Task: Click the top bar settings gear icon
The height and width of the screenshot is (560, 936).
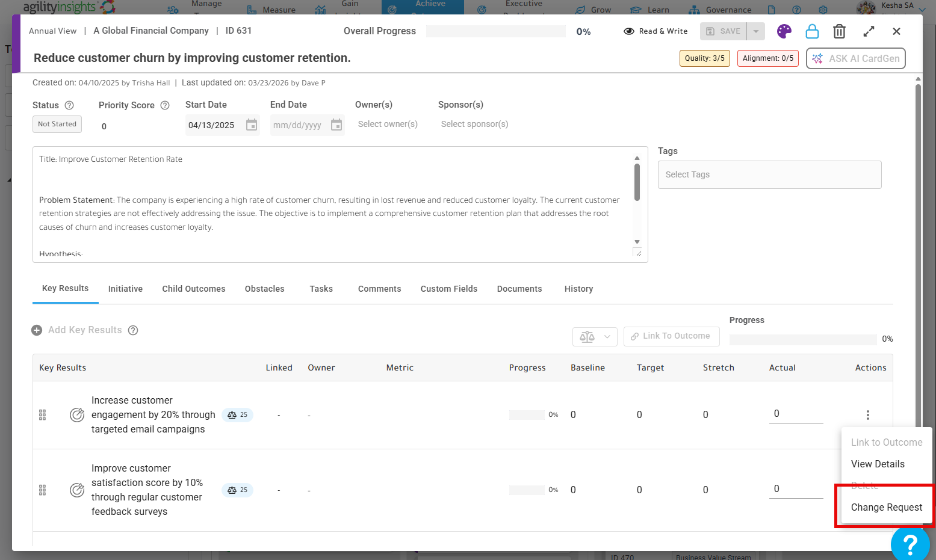Action: click(823, 10)
